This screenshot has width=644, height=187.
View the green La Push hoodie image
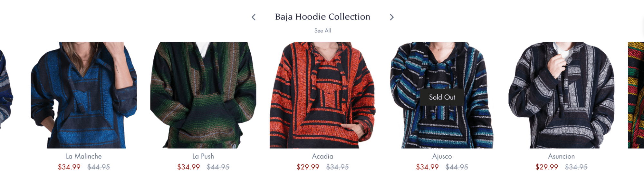pyautogui.click(x=203, y=95)
